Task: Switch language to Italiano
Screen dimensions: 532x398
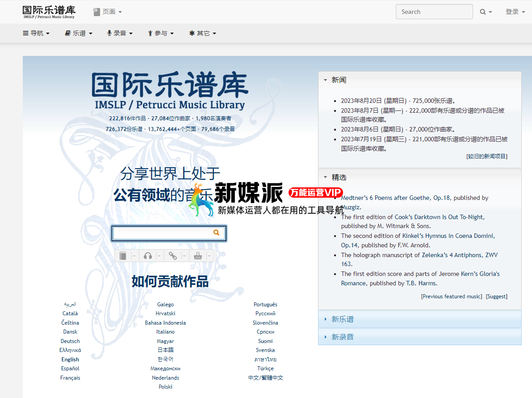Action: point(166,332)
